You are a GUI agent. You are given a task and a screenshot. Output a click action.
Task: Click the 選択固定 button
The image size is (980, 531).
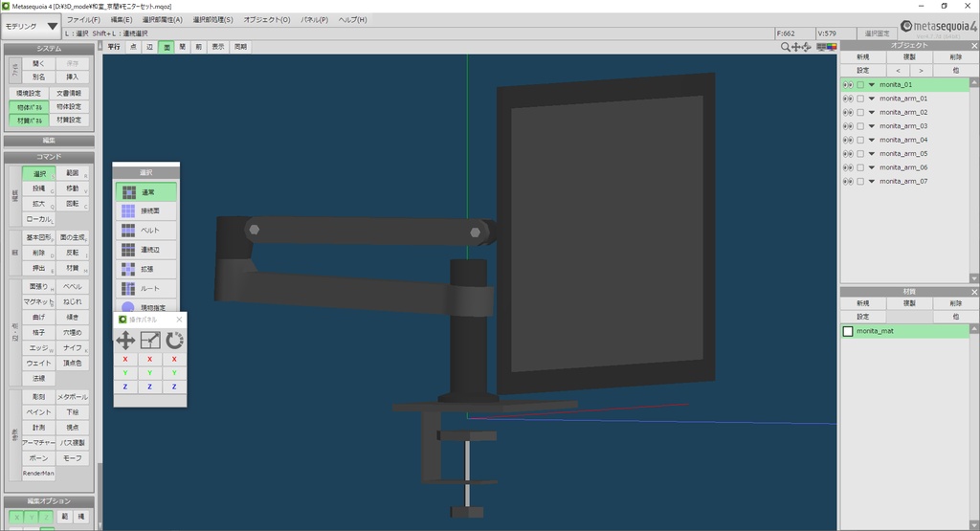coord(877,33)
